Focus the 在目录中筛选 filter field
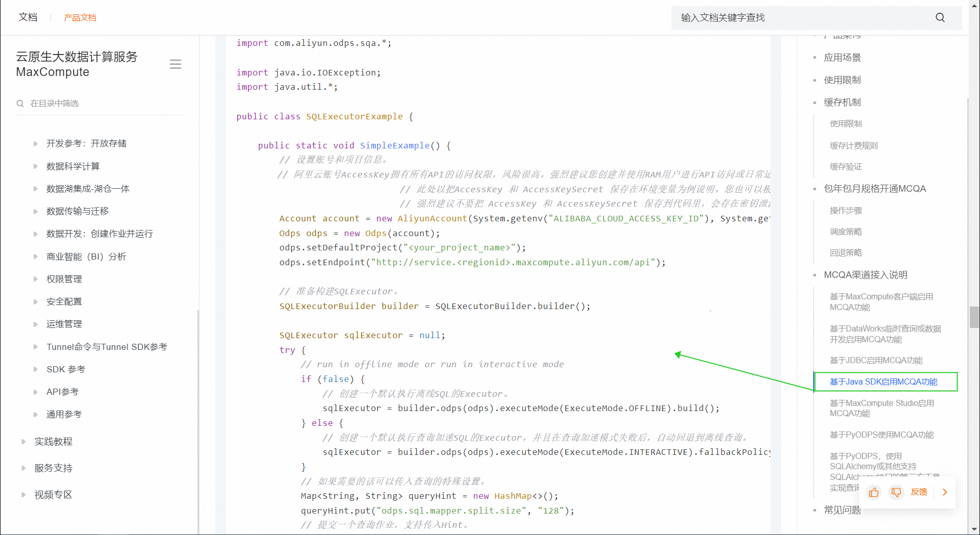This screenshot has height=535, width=980. (x=99, y=104)
